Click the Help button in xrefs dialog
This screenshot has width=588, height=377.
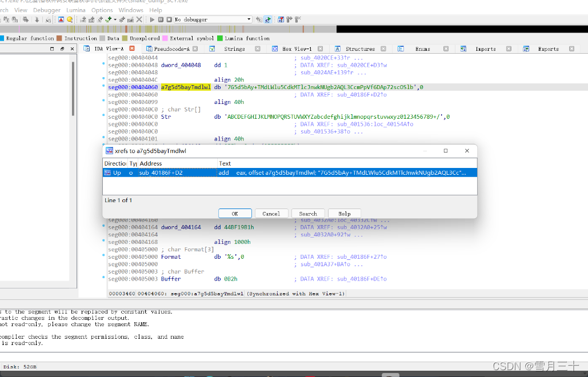click(344, 214)
